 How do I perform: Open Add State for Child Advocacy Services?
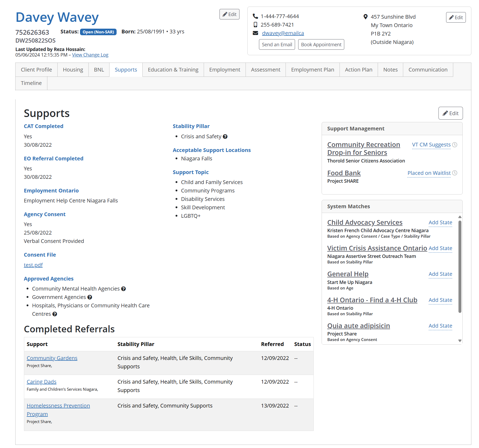(440, 223)
